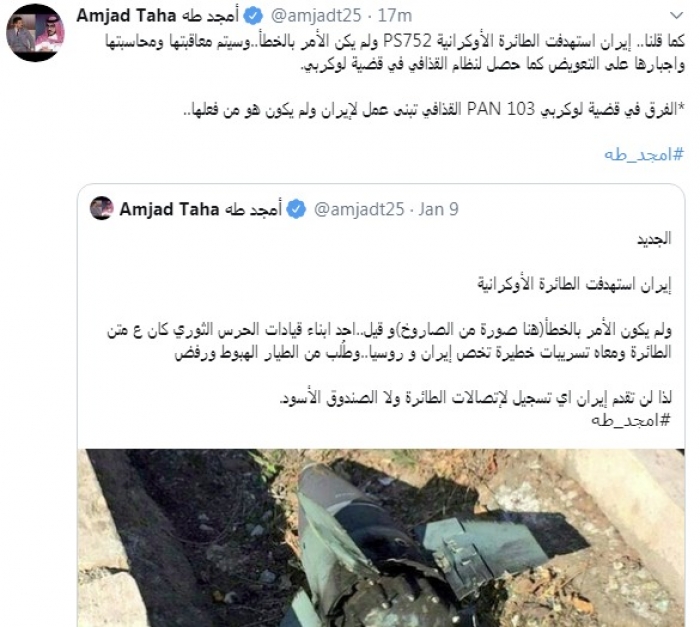Open Amjad Taha's main profile avatar
This screenshot has height=627, width=700.
[x=35, y=33]
